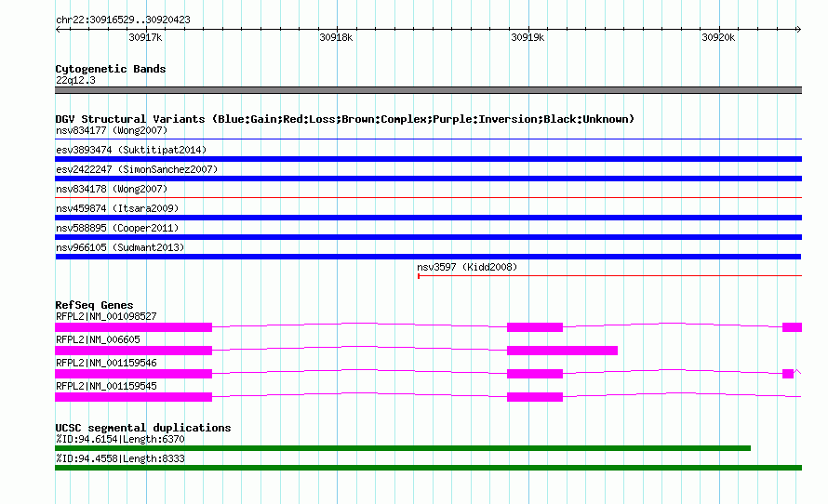
Task: Click the left arrowhead of the ruler
Action: (58, 30)
